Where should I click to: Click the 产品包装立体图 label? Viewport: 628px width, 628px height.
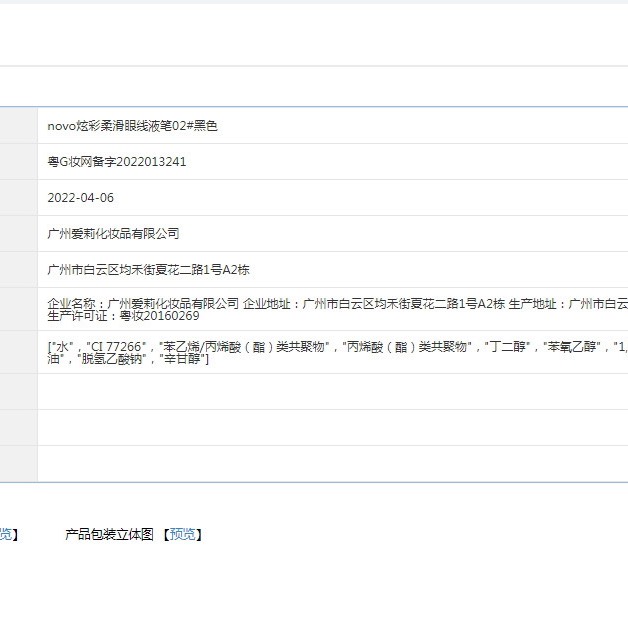point(109,534)
